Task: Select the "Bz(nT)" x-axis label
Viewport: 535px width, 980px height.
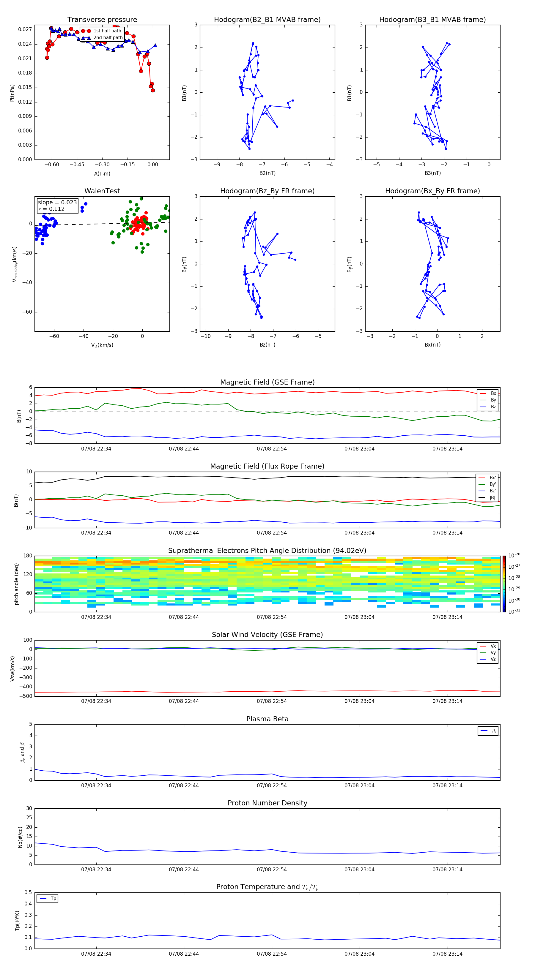Action: [267, 345]
